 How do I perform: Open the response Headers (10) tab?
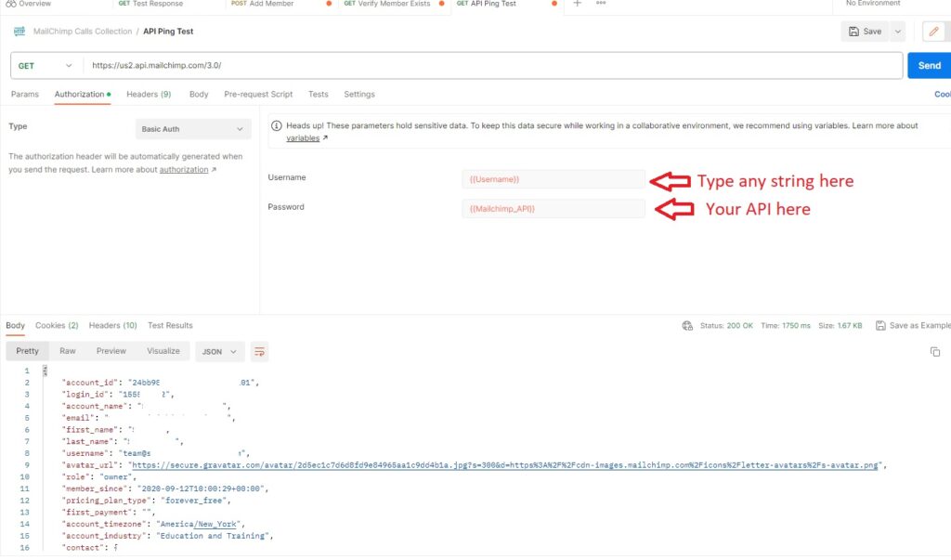coord(112,325)
